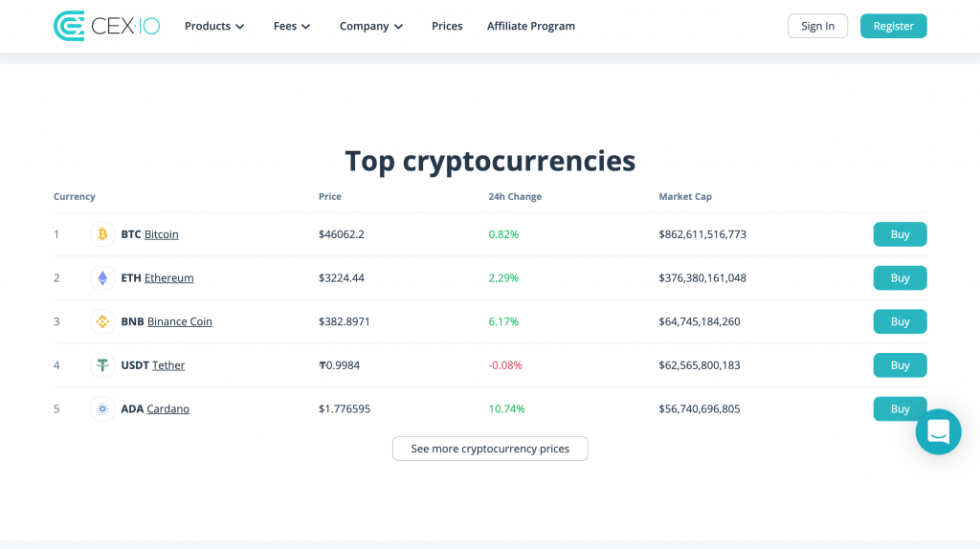Click the BTC ticker symbol
Image resolution: width=980 pixels, height=549 pixels.
click(130, 234)
